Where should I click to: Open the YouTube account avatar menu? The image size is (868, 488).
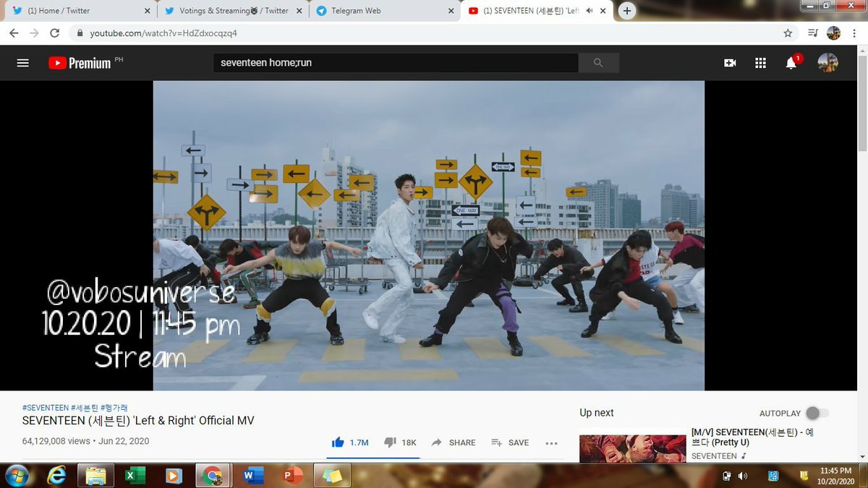(827, 63)
